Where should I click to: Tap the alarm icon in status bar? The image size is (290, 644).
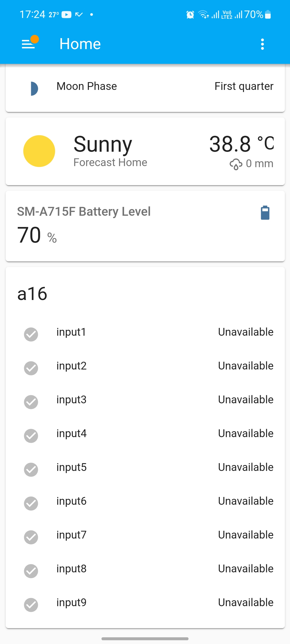pos(190,14)
